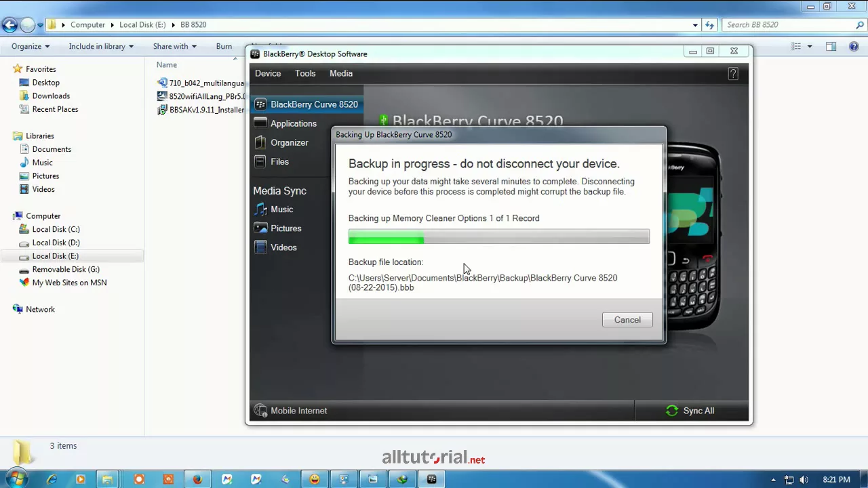868x488 pixels.
Task: Open the Windows Start menu
Action: [16, 479]
